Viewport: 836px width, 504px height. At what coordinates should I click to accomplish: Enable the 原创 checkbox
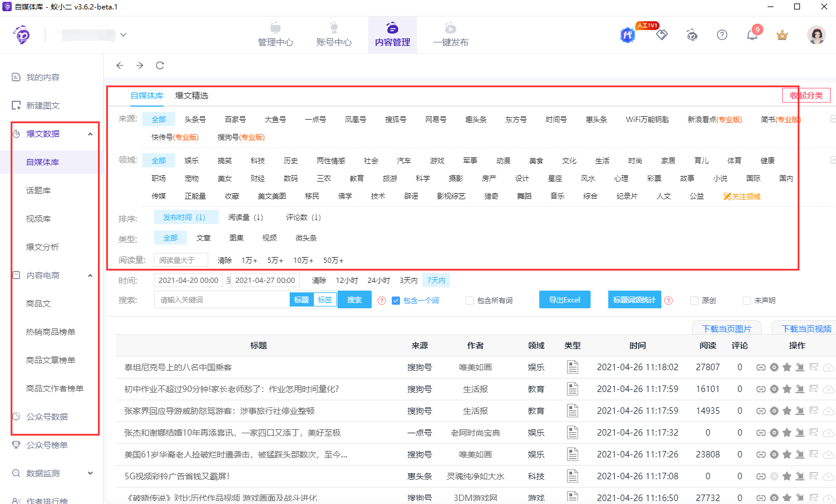694,301
